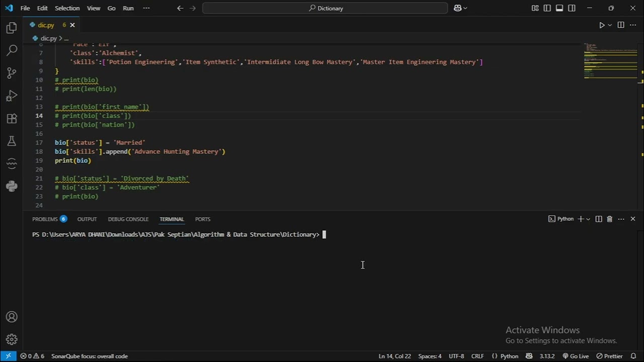
Task: Open the Copilot dropdown arrow
Action: pyautogui.click(x=465, y=8)
